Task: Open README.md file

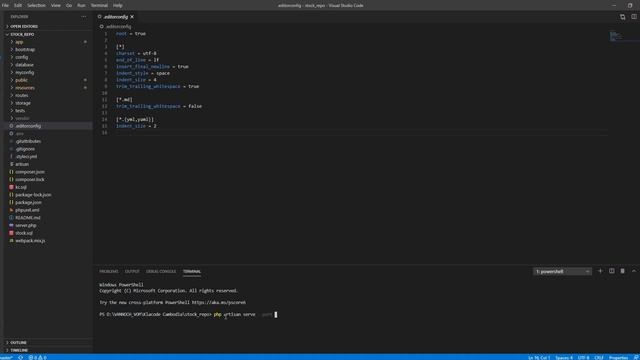Action: 28,218
